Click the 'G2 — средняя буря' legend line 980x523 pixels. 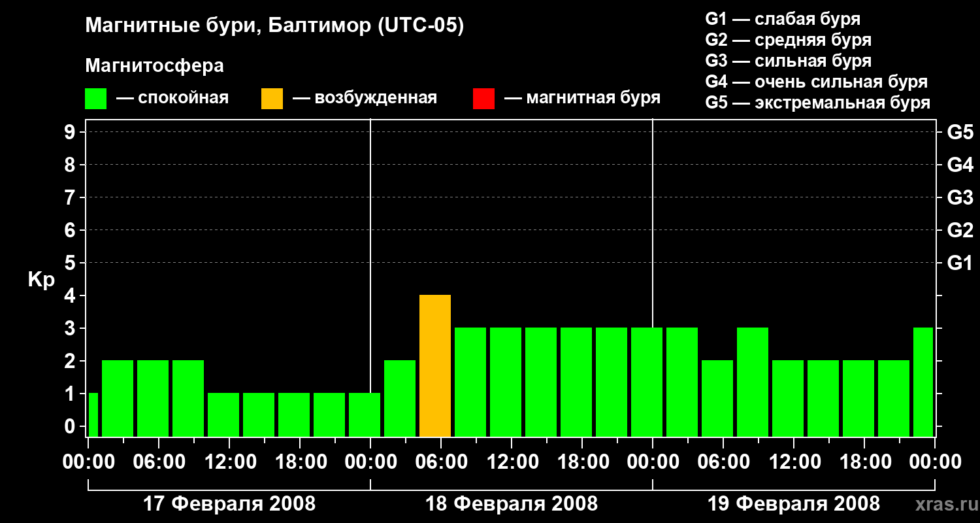(x=789, y=40)
